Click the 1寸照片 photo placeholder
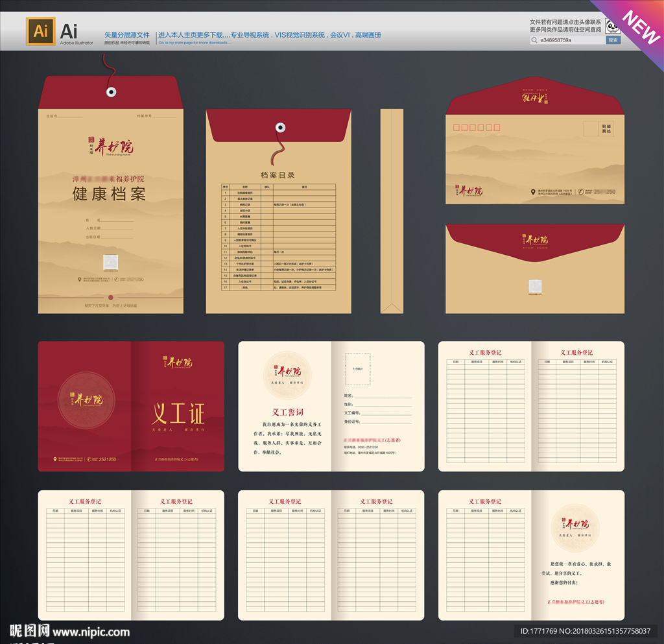664x644 pixels. click(x=358, y=369)
